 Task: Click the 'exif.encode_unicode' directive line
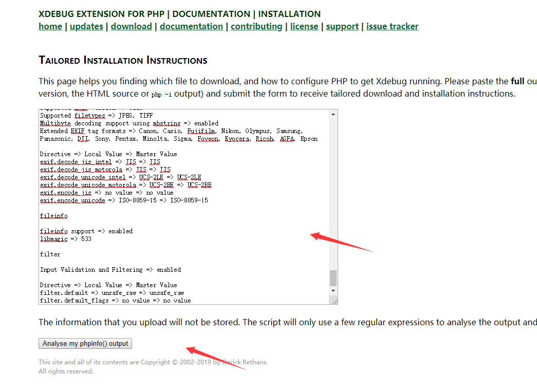point(124,200)
